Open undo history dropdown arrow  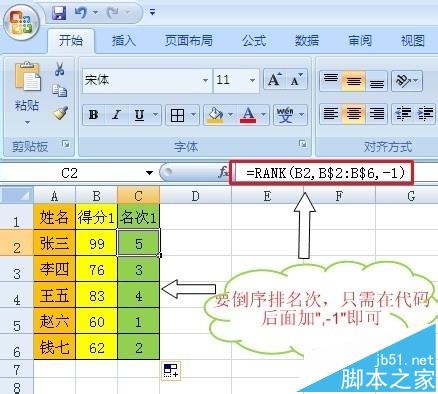pyautogui.click(x=95, y=13)
